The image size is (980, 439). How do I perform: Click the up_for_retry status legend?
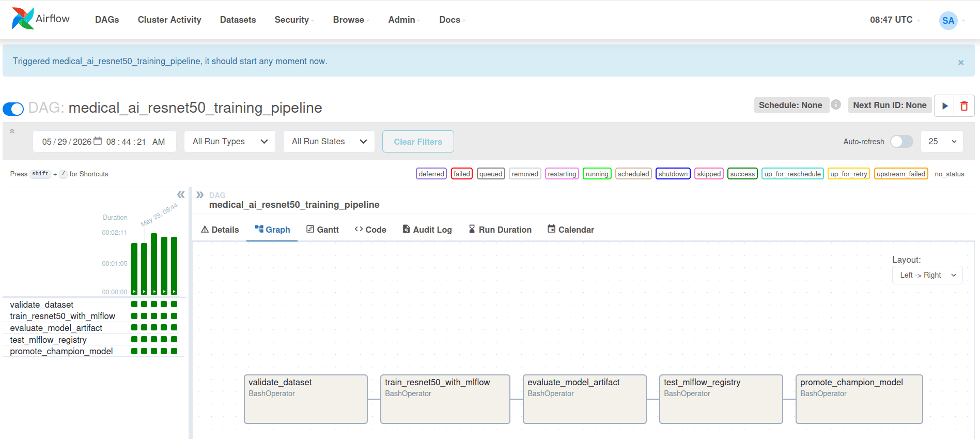coord(848,174)
